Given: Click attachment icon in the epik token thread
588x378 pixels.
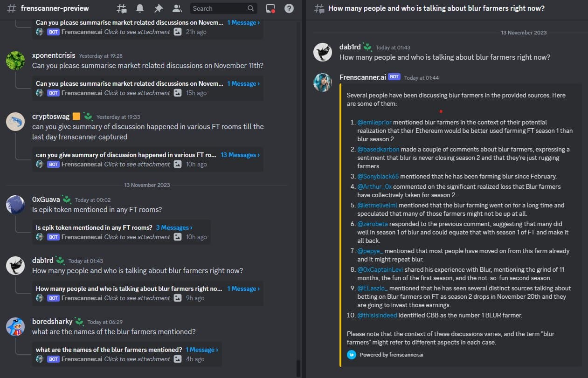Looking at the screenshot, I should pos(178,237).
